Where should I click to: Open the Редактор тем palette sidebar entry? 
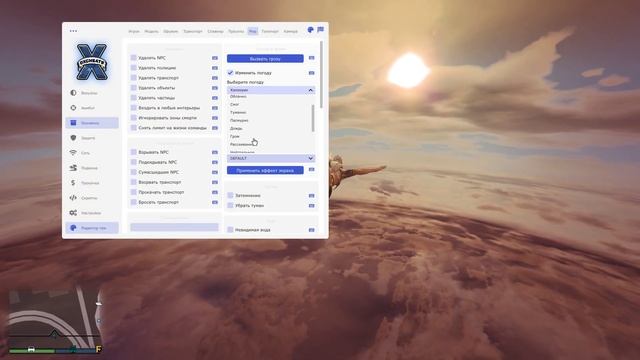(x=92, y=228)
